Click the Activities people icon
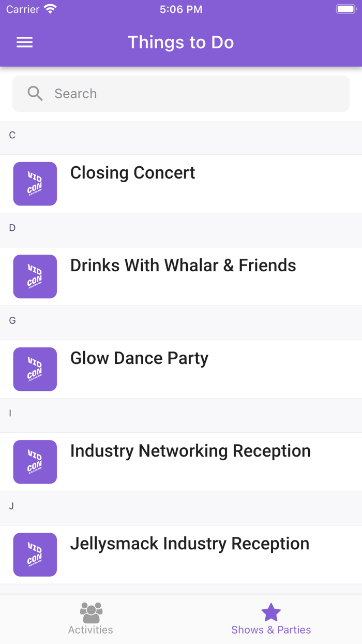 (x=91, y=612)
